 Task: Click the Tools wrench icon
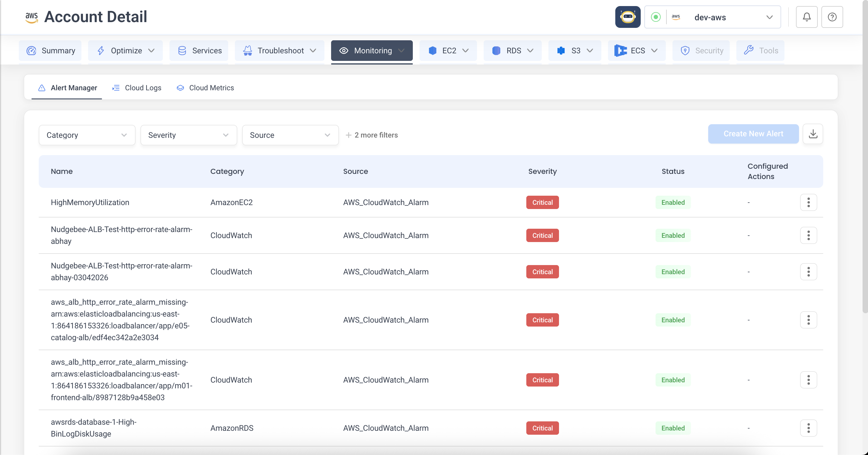[x=748, y=50]
